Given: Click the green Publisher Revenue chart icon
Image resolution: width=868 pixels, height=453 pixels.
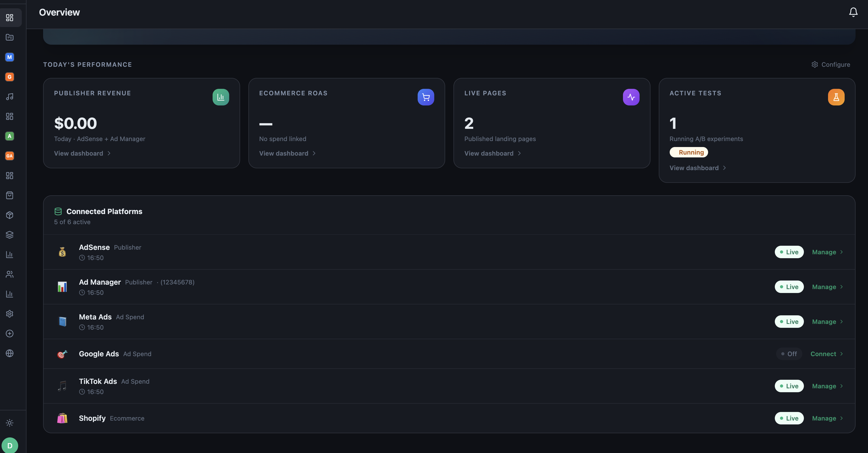Looking at the screenshot, I should (221, 97).
